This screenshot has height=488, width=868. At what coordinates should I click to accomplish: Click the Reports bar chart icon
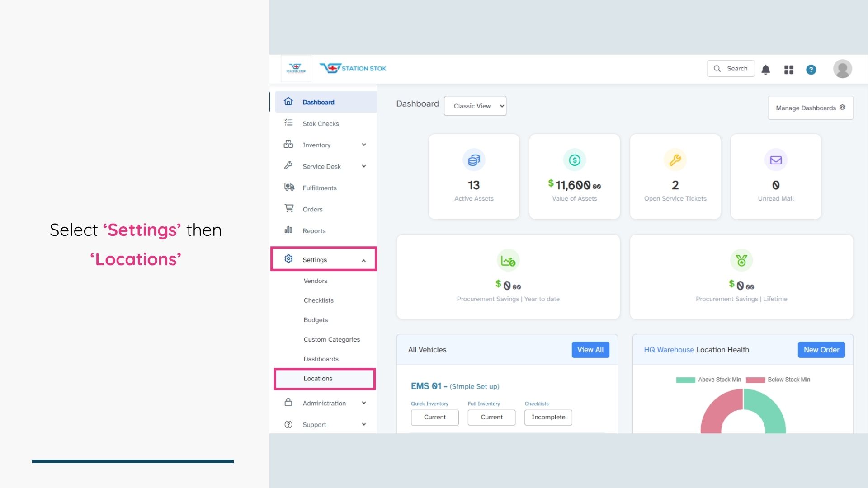click(x=288, y=230)
